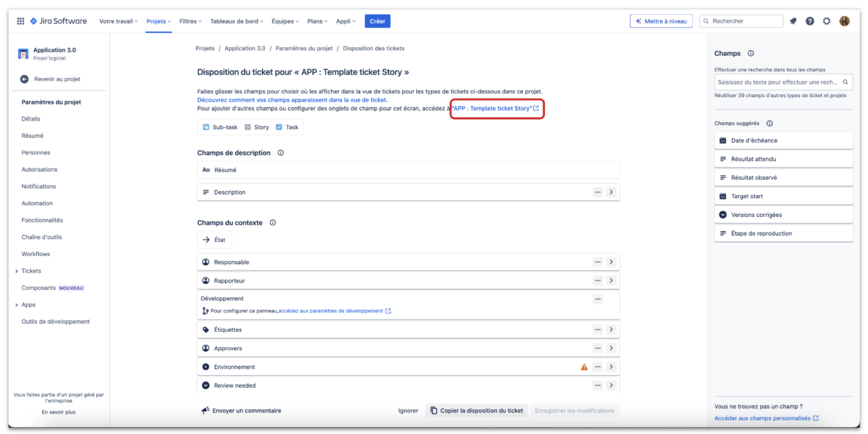Viewport: 868px width, 434px height.
Task: Open the Jira Software home logo
Action: 58,21
